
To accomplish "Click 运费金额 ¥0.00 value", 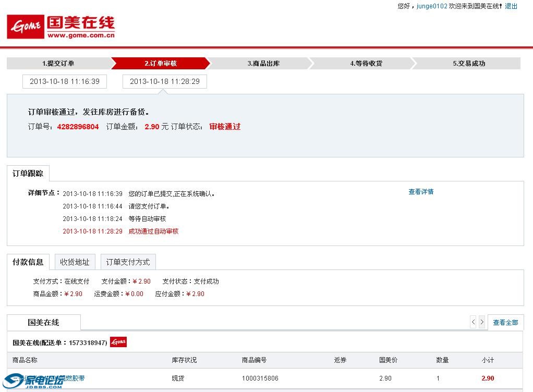I will pyautogui.click(x=134, y=294).
